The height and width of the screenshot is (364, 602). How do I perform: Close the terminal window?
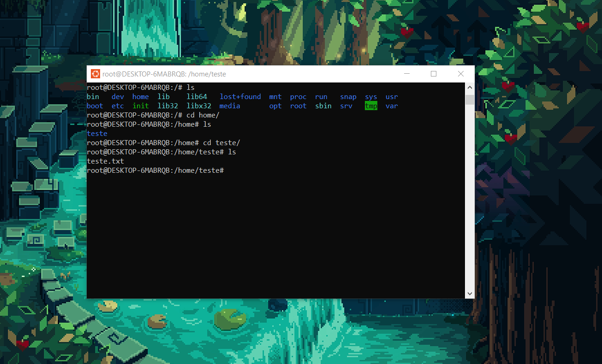(461, 74)
